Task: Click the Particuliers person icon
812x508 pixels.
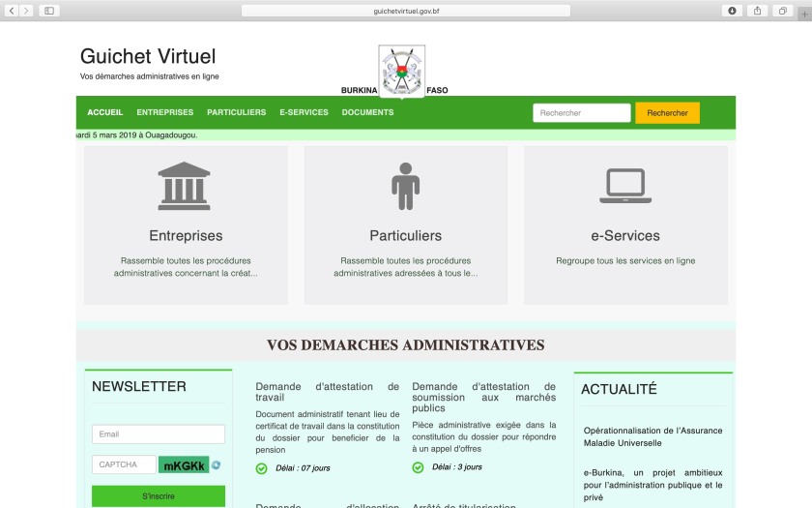Action: coord(405,186)
